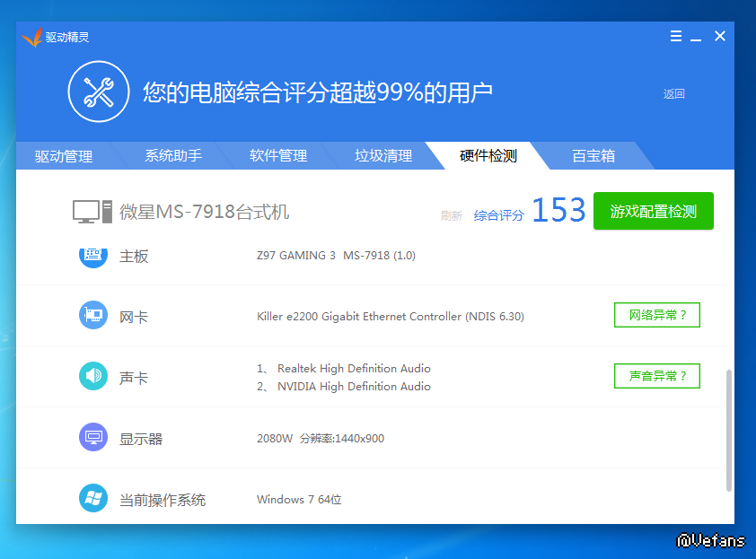
Task: Click the Windows 7 64位 text
Action: pos(299,499)
